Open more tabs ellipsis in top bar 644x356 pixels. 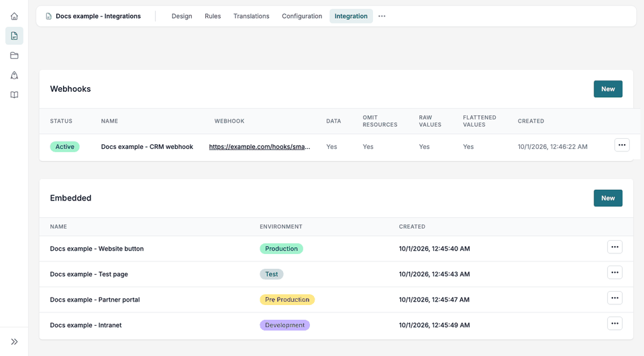tap(382, 16)
